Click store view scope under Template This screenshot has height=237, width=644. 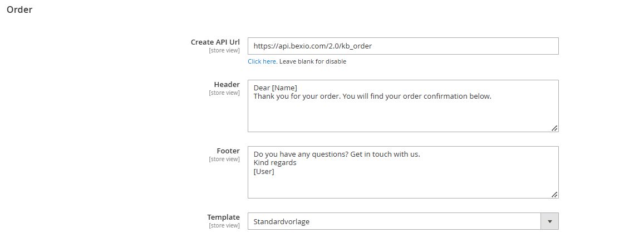tap(224, 225)
